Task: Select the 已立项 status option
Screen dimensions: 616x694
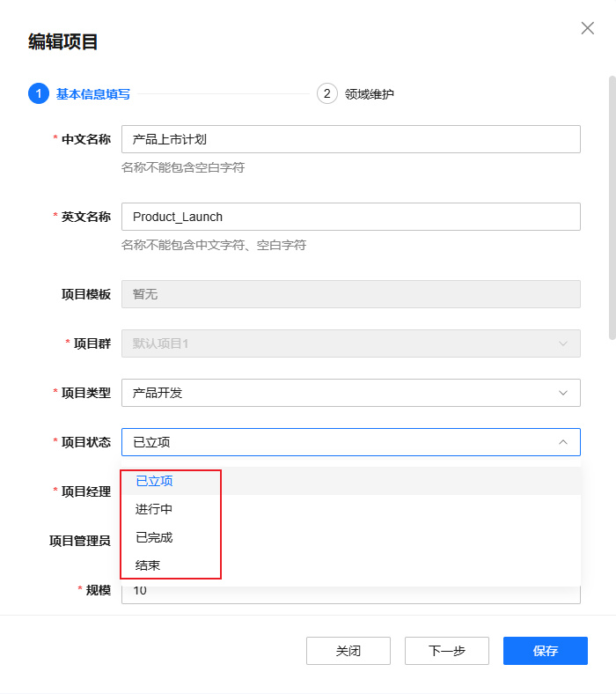Action: coord(350,481)
